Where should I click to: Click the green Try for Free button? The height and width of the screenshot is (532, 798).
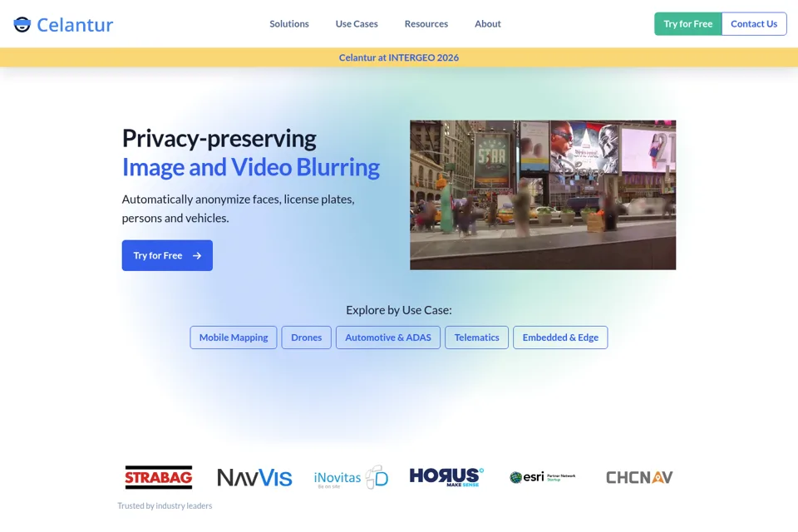coord(688,24)
